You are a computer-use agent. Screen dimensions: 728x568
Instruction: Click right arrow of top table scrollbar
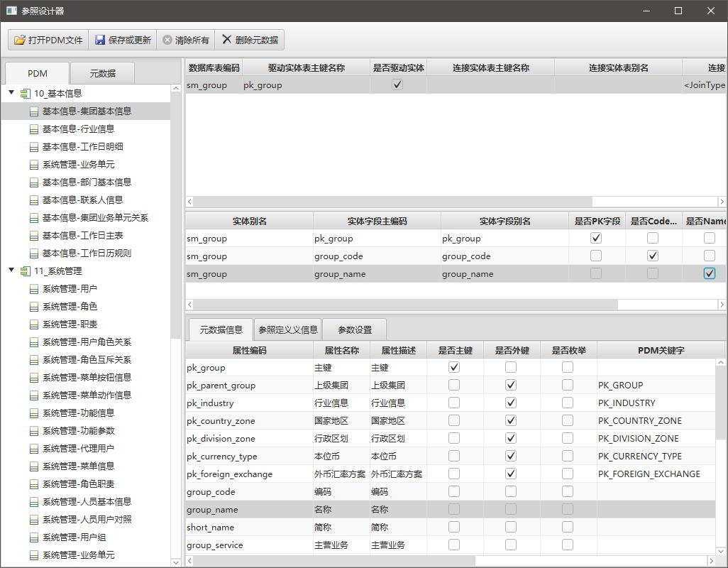pyautogui.click(x=722, y=202)
